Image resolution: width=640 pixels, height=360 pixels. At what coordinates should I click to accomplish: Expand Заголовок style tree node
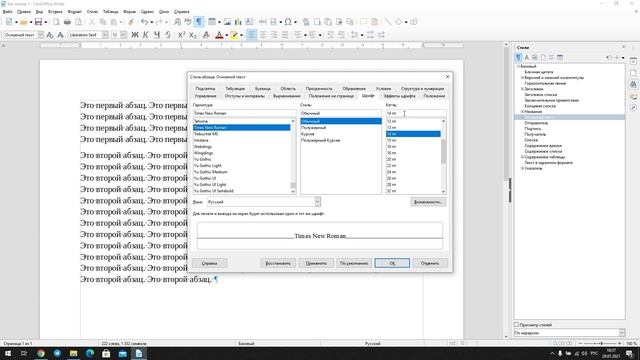tap(522, 89)
